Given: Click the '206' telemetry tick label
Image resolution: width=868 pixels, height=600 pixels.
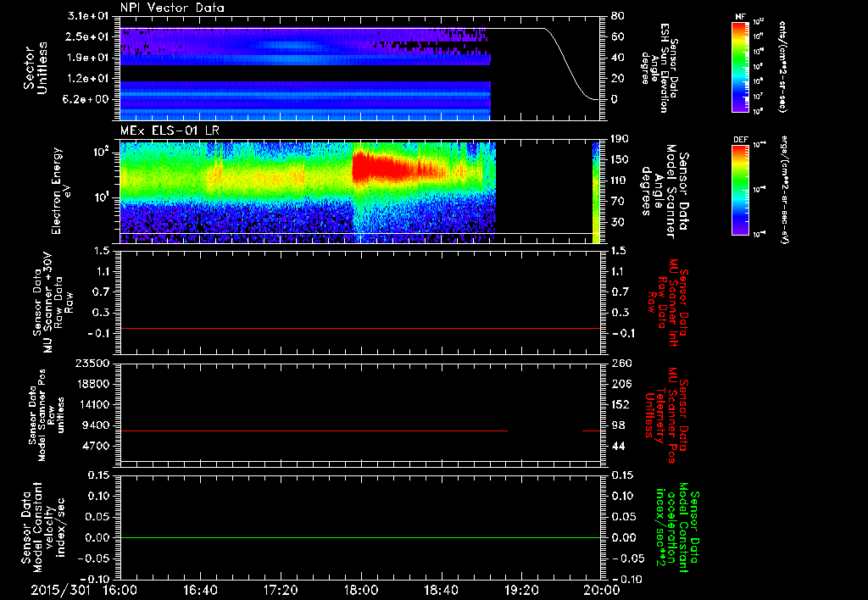Looking at the screenshot, I should (x=620, y=384).
